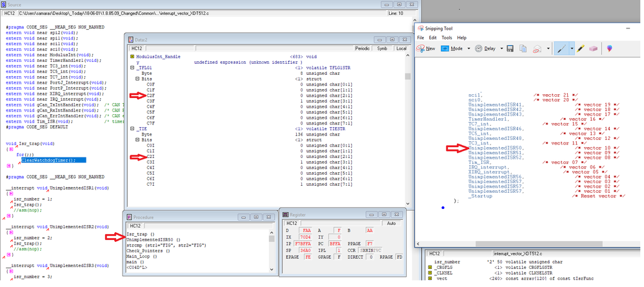
Task: Click the Auto field in Register window
Action: point(392,223)
